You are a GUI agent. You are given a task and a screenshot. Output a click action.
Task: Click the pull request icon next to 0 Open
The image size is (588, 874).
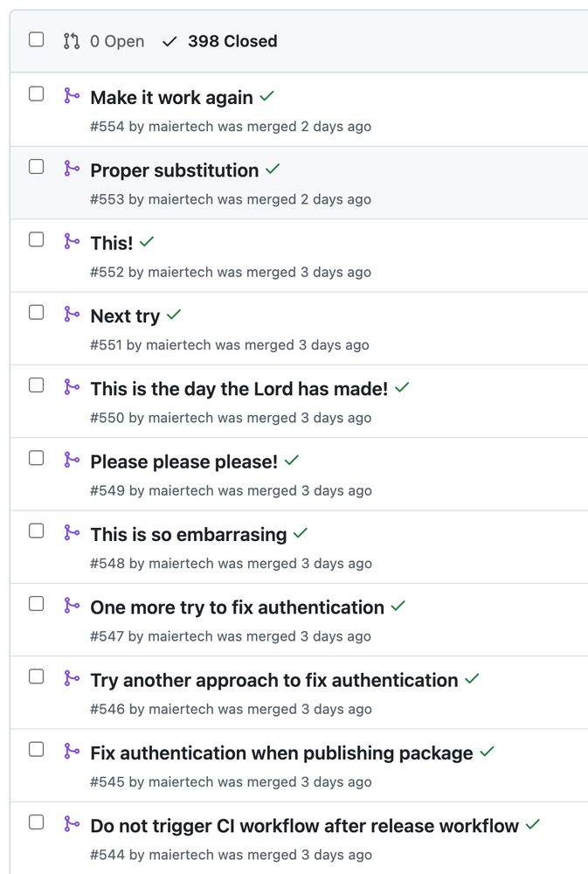[70, 40]
